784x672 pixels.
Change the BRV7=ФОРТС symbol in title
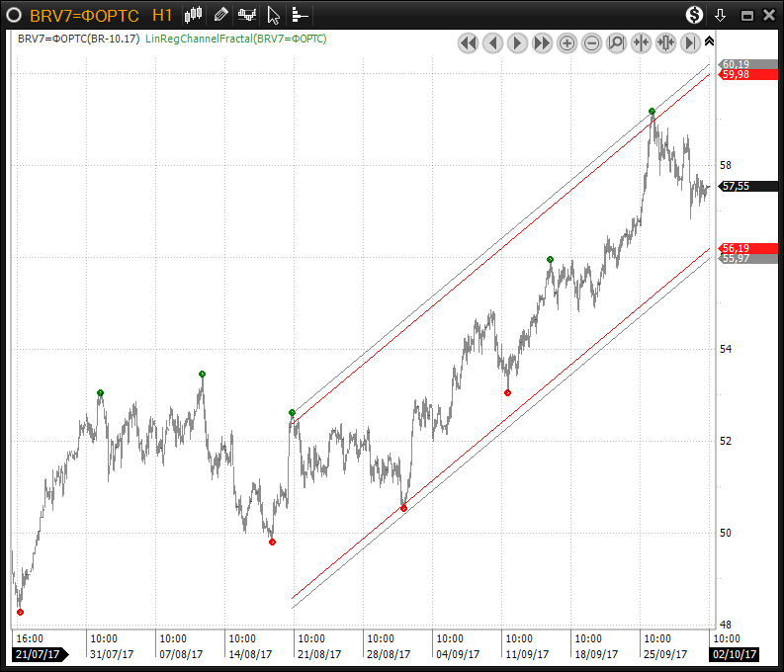(x=84, y=16)
